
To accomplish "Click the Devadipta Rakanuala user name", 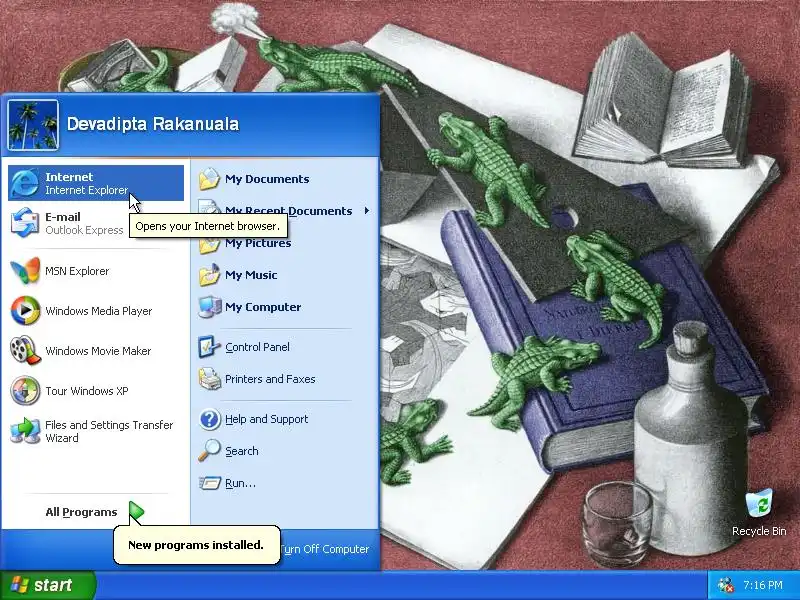I will pos(153,124).
